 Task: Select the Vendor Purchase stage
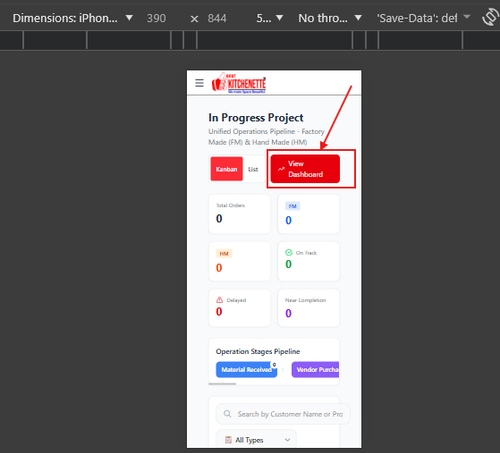pos(315,369)
